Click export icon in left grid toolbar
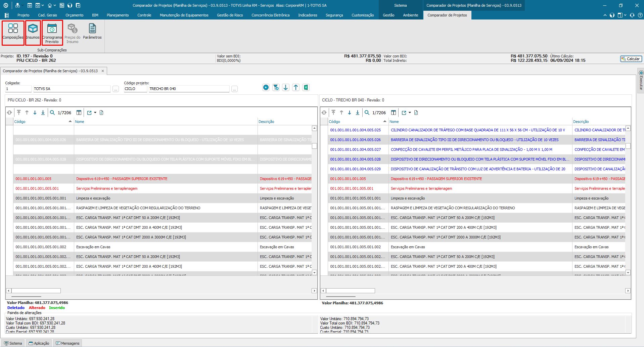Viewport: 644px width, 347px height. [89, 113]
